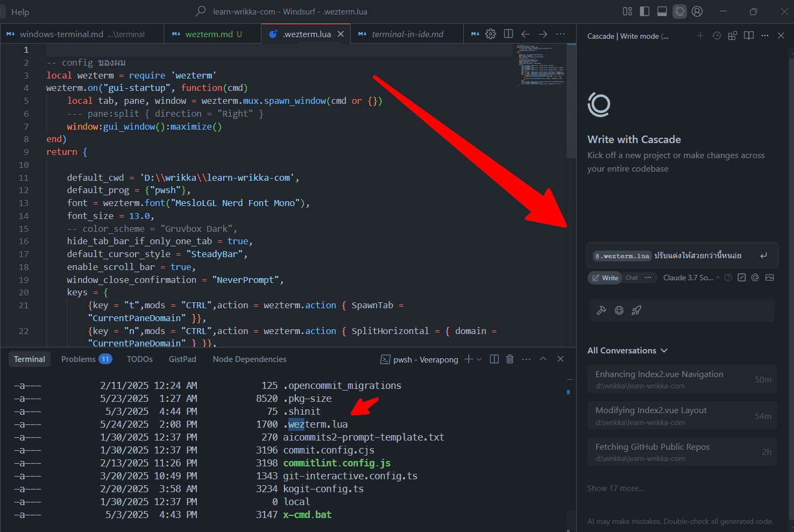The height and width of the screenshot is (532, 794).
Task: Close the bottom terminal panel
Action: click(561, 359)
